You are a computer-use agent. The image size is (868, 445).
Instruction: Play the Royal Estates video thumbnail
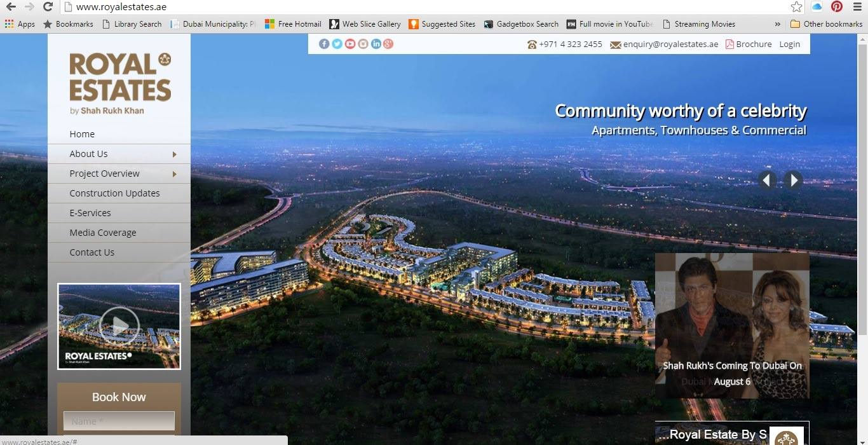[119, 325]
